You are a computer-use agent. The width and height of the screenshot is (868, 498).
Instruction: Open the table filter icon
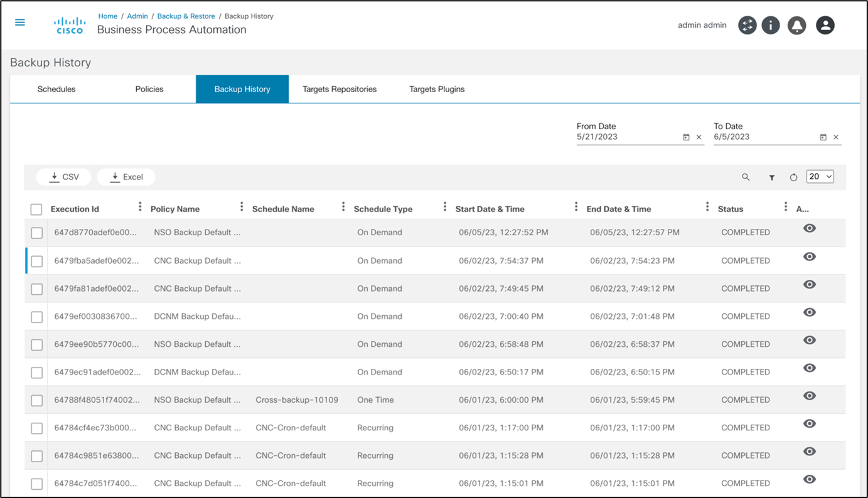(x=771, y=177)
